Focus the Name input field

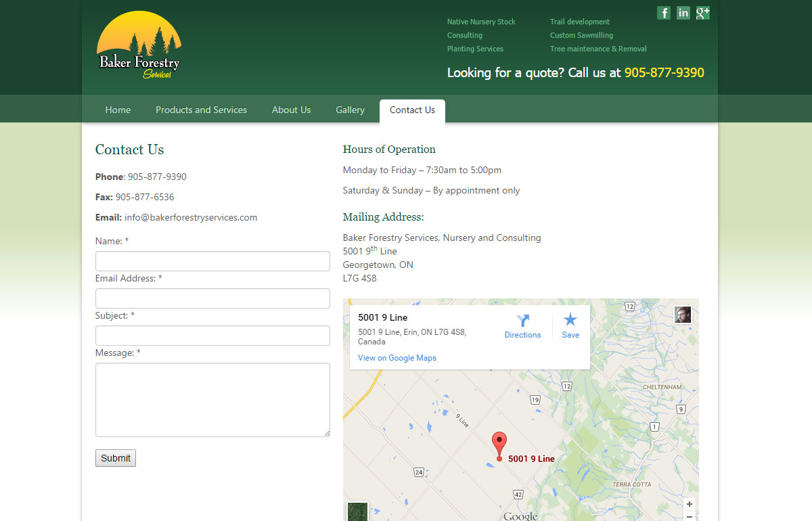click(212, 261)
